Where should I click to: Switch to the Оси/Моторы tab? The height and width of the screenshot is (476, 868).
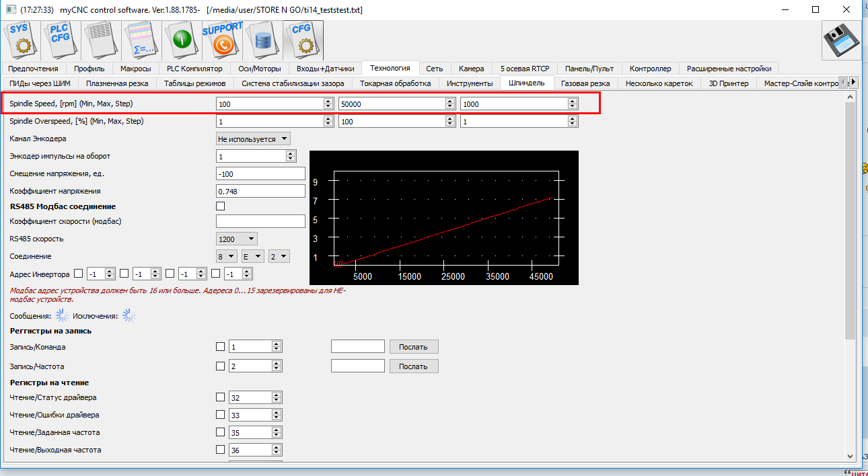coord(260,69)
